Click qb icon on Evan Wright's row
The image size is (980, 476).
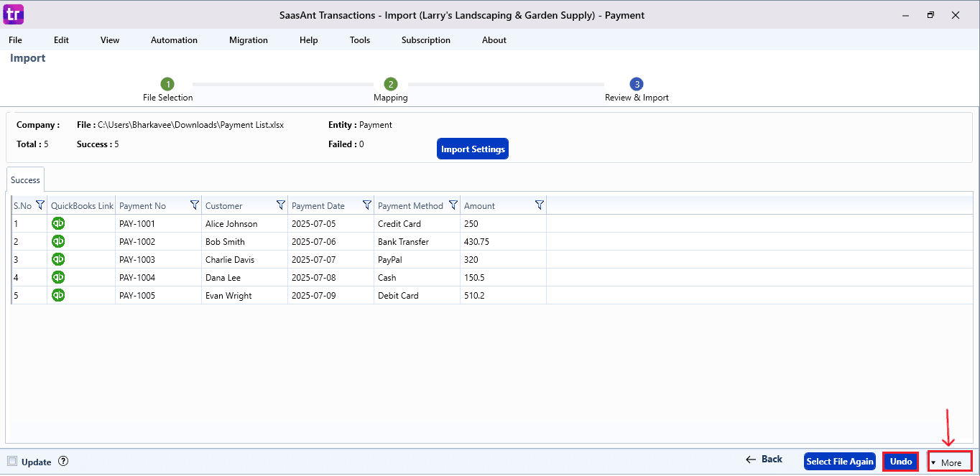tap(58, 295)
